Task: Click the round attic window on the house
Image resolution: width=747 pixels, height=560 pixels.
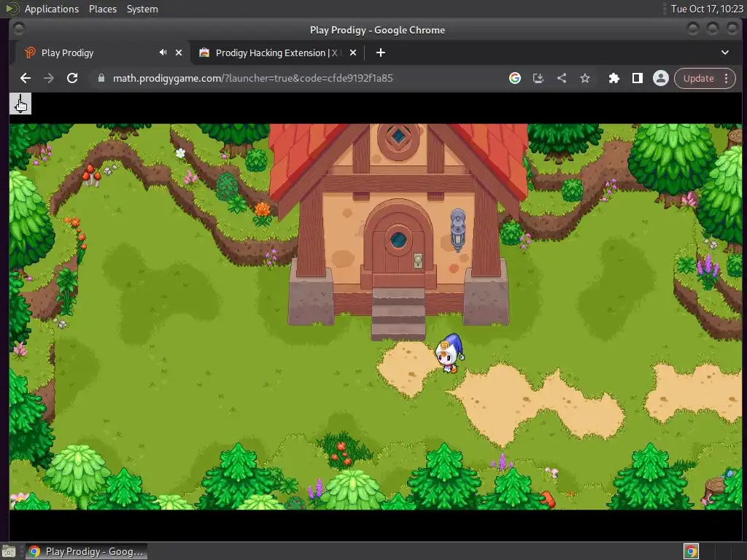Action: coord(398,138)
